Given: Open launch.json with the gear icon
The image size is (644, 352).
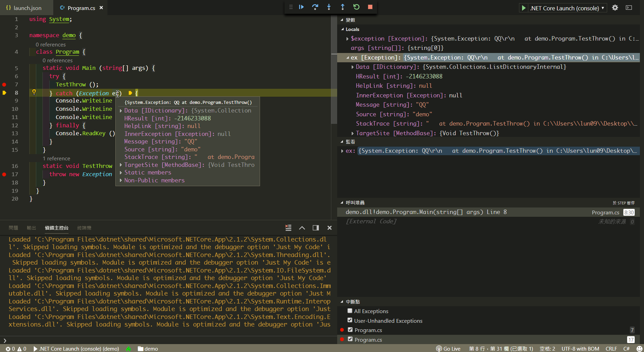Looking at the screenshot, I should click(615, 8).
